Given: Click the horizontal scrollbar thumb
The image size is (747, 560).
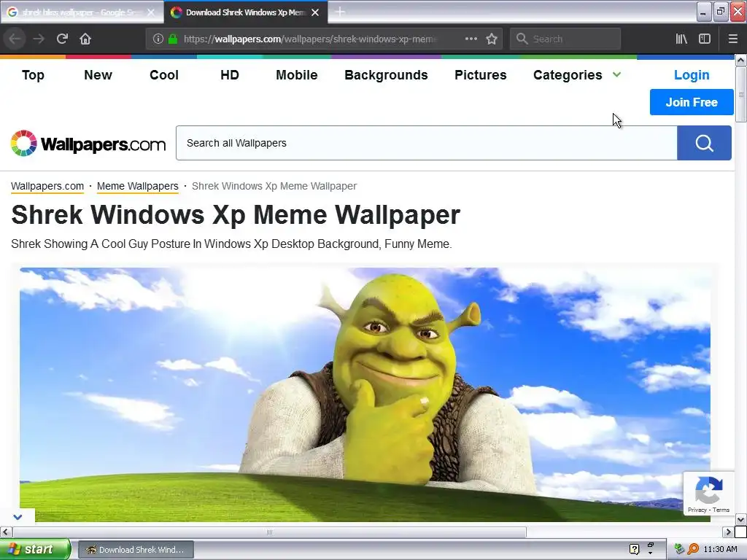Looking at the screenshot, I should click(269, 532).
